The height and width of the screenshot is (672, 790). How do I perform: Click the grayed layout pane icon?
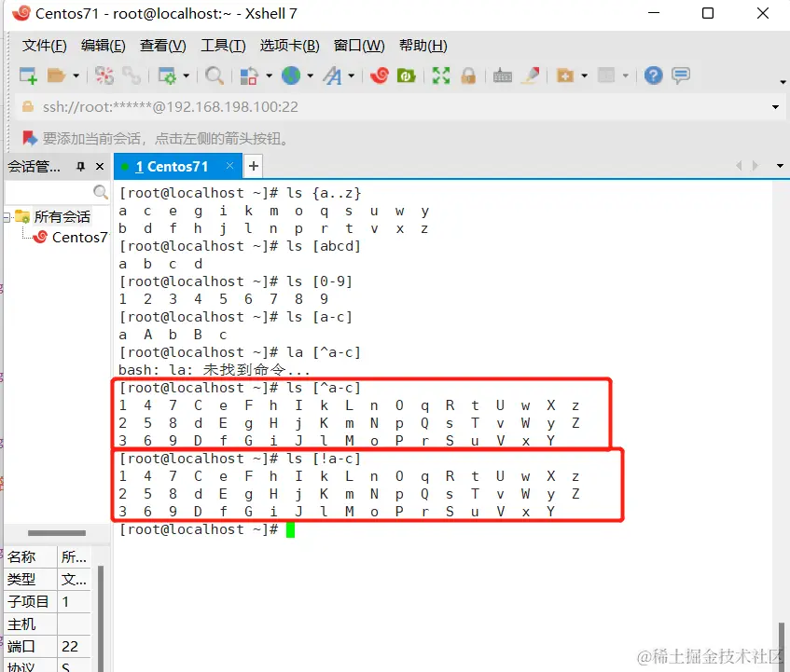pyautogui.click(x=606, y=76)
